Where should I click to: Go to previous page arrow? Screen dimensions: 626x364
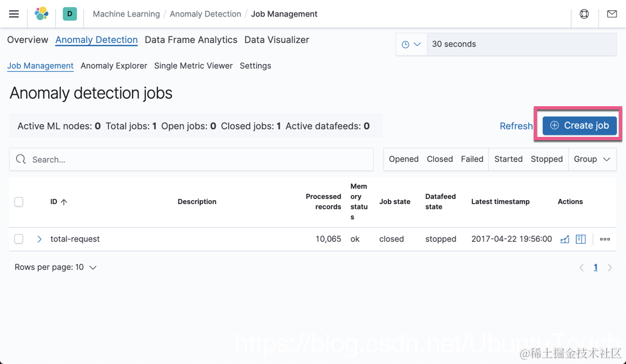click(x=582, y=267)
